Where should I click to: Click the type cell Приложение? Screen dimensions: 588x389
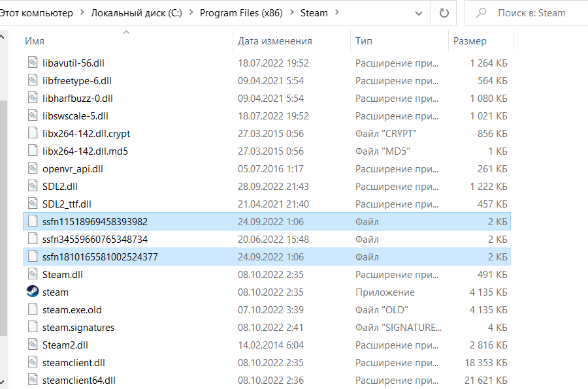[x=385, y=292]
